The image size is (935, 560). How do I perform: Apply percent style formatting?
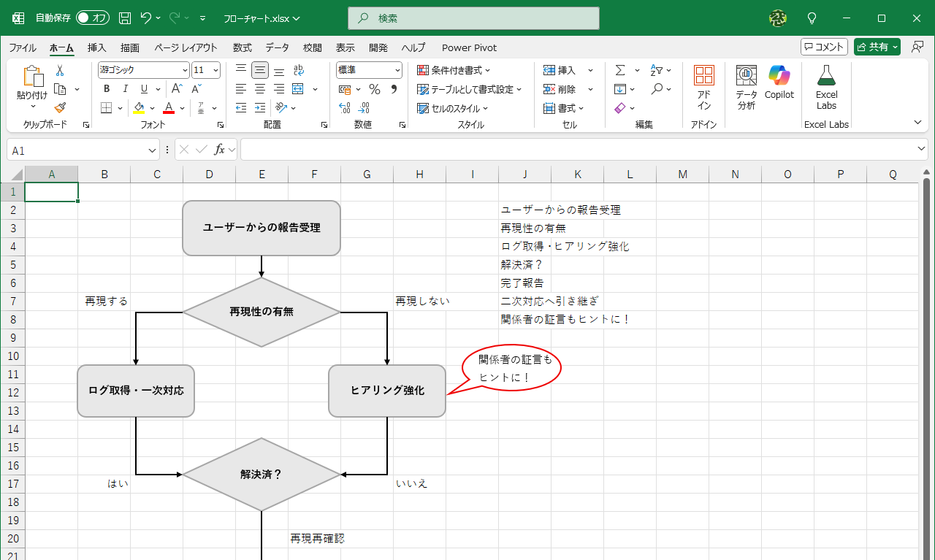click(x=375, y=89)
